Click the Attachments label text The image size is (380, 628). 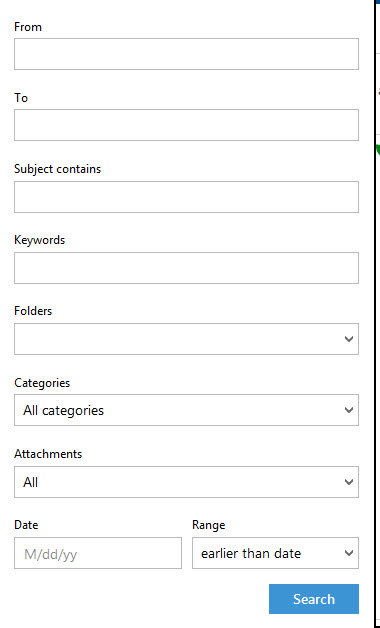(x=48, y=454)
